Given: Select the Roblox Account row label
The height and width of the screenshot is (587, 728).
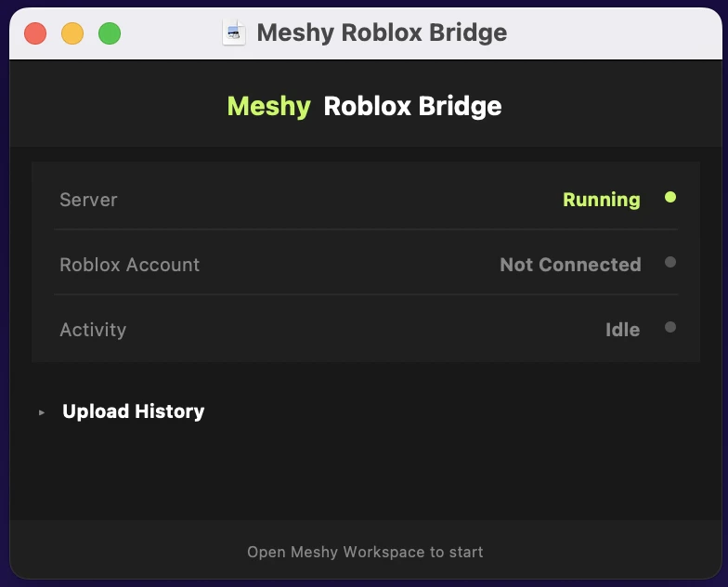Looking at the screenshot, I should [x=129, y=265].
